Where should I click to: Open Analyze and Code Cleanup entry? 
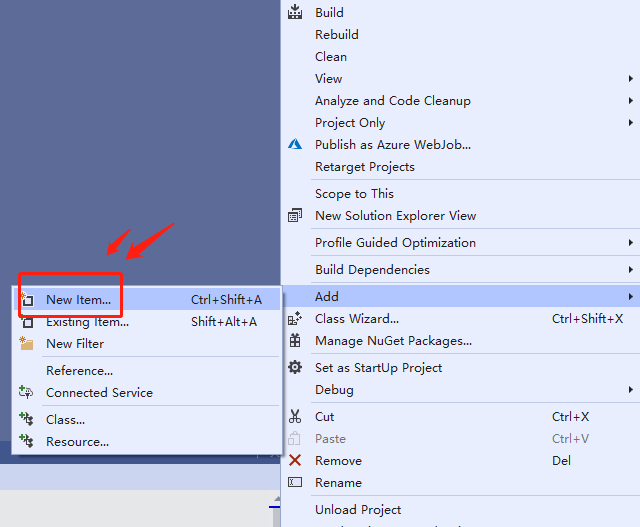[461, 100]
